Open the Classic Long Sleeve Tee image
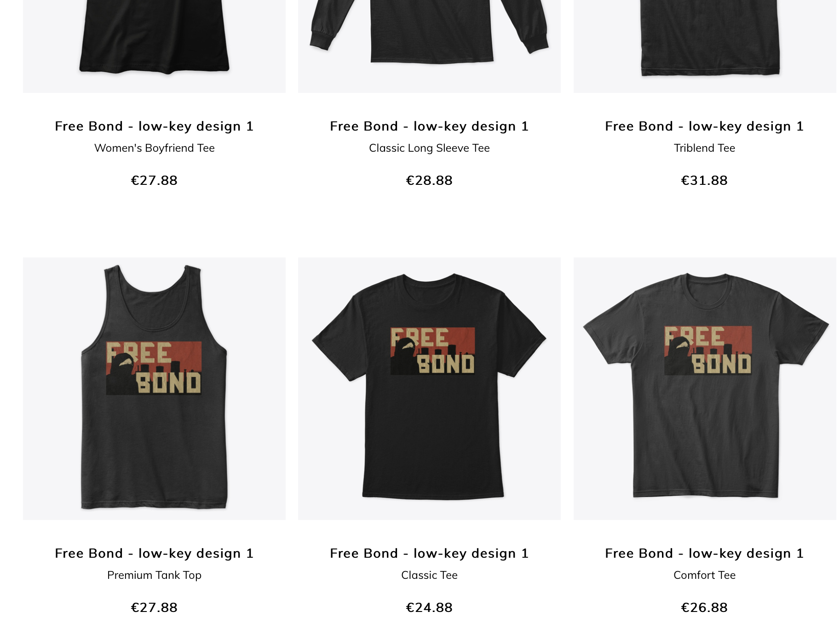This screenshot has height=640, width=840. click(429, 46)
